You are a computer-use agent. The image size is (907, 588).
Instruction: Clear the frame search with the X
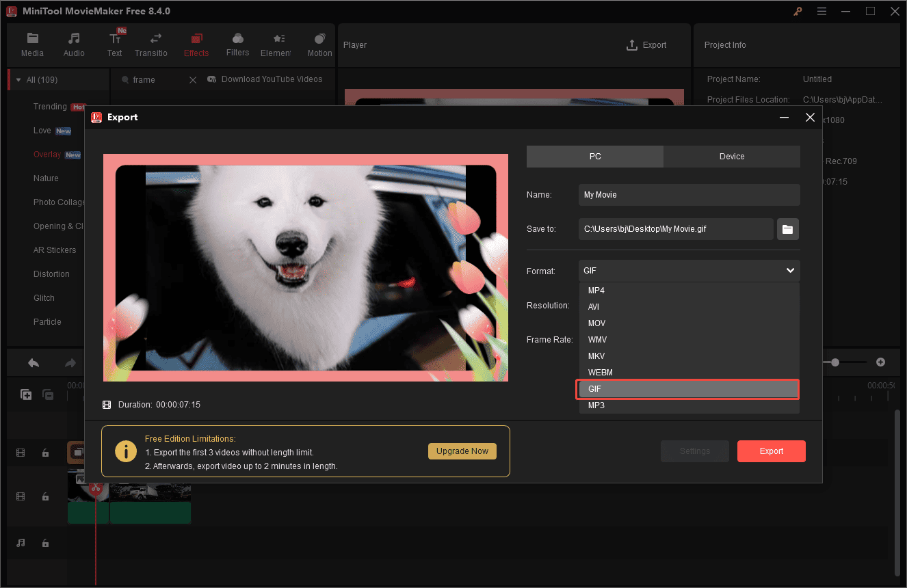[x=192, y=79]
